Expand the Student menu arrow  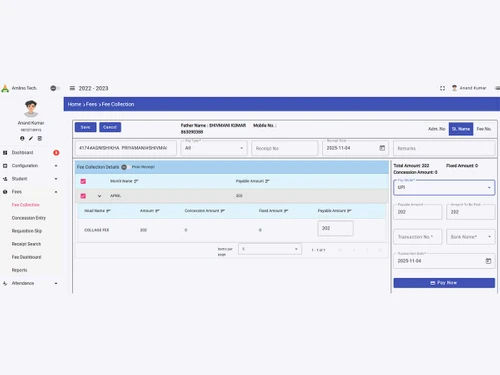[56, 179]
